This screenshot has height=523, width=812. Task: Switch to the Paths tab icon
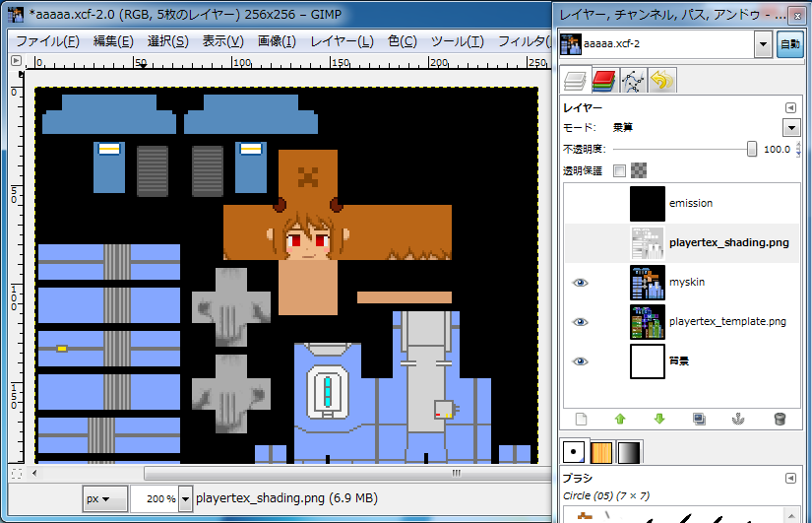633,81
